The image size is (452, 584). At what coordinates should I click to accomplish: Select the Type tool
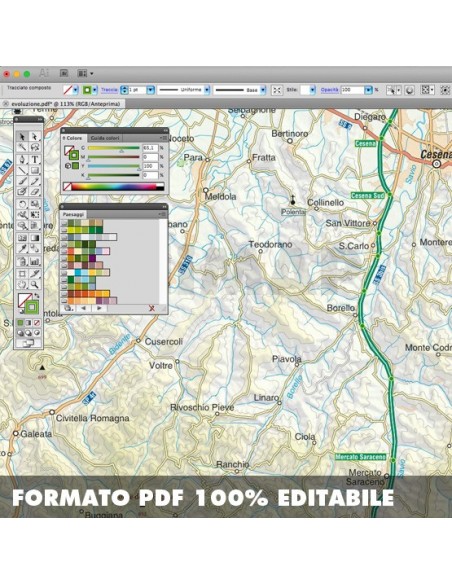pos(34,159)
